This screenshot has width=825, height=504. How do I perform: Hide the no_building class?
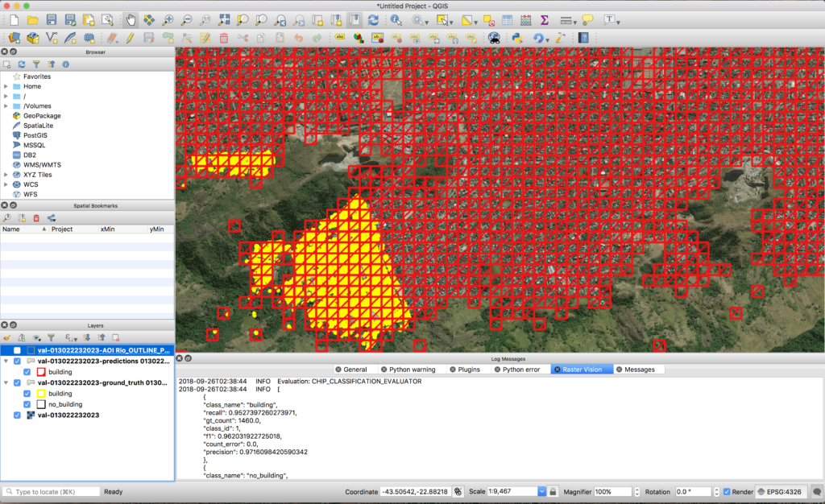[27, 404]
